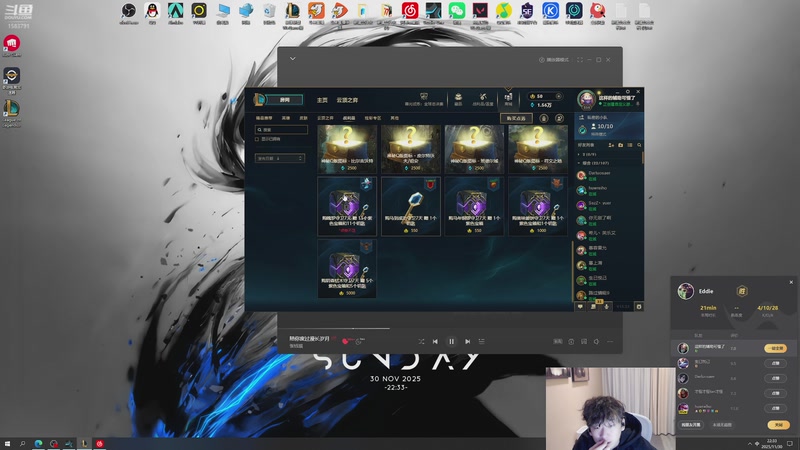Like the Darlucsaer row in Eddie panel
800x450 pixels.
tap(775, 378)
